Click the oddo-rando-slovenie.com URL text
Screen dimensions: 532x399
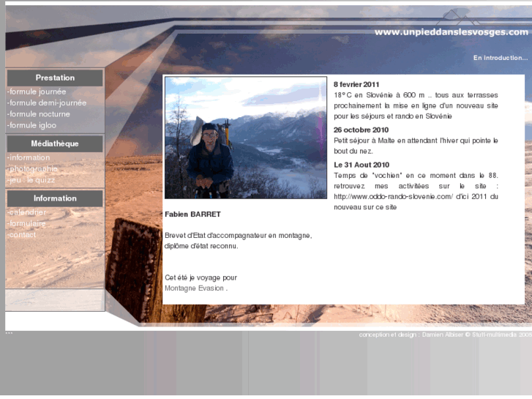pos(393,197)
